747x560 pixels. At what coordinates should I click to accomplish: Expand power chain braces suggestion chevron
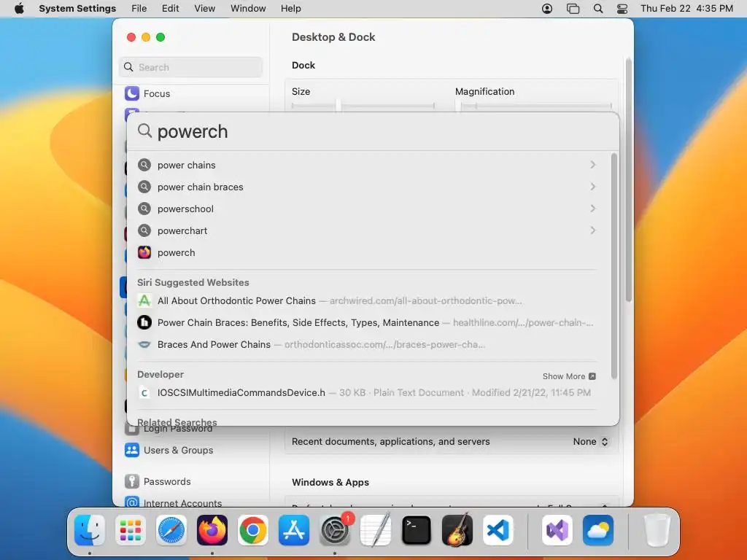coord(592,187)
